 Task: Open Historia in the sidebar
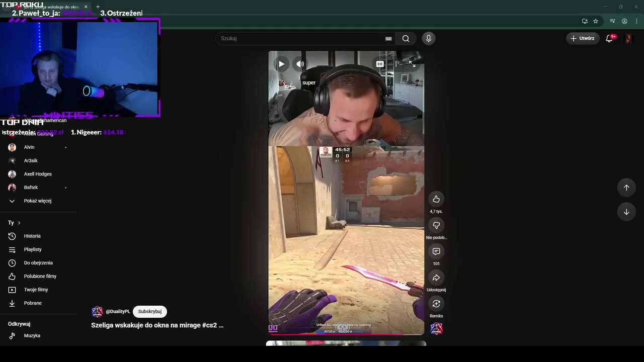pyautogui.click(x=38, y=236)
